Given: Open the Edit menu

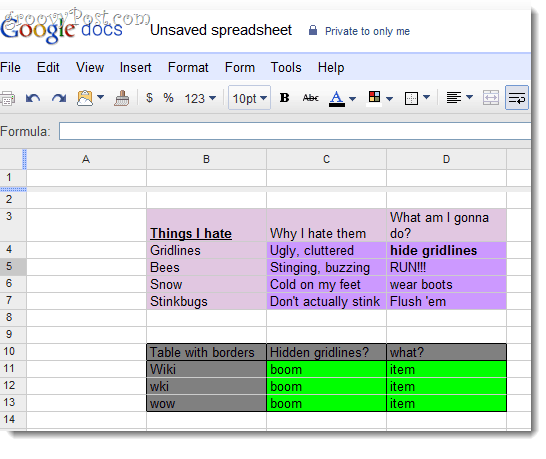Looking at the screenshot, I should click(48, 67).
